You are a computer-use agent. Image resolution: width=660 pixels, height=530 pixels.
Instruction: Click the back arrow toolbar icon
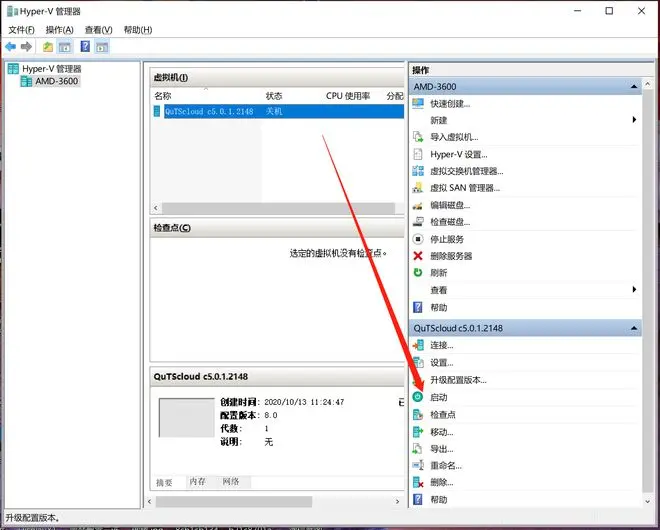11,46
